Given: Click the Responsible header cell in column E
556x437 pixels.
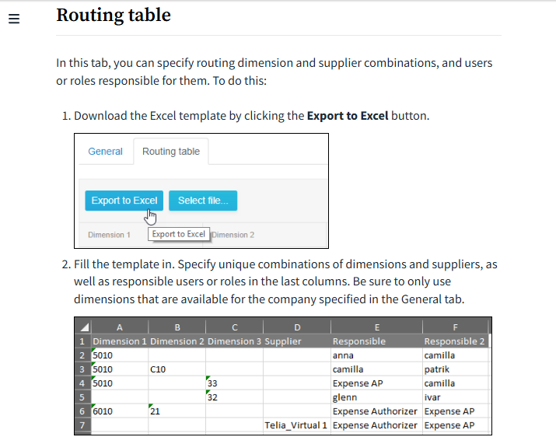Looking at the screenshot, I should pyautogui.click(x=377, y=341).
